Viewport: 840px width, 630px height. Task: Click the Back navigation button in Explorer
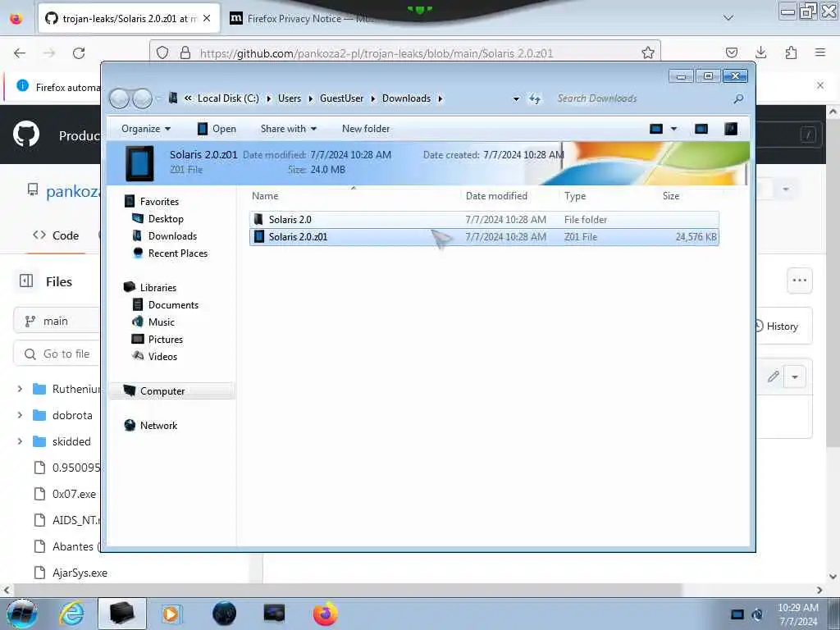pos(119,98)
